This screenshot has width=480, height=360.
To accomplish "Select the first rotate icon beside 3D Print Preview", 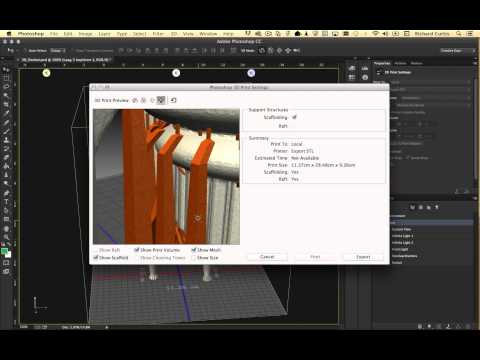I will 135,100.
